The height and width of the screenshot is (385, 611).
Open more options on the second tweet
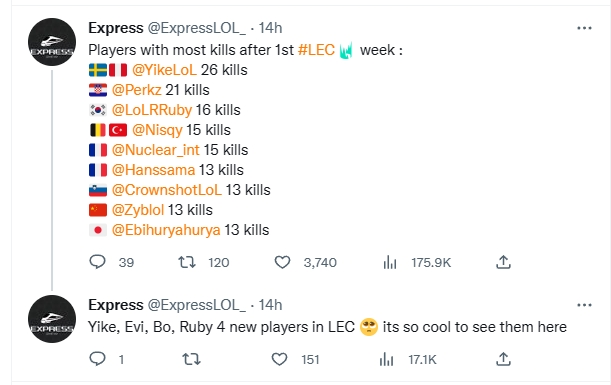(x=585, y=305)
